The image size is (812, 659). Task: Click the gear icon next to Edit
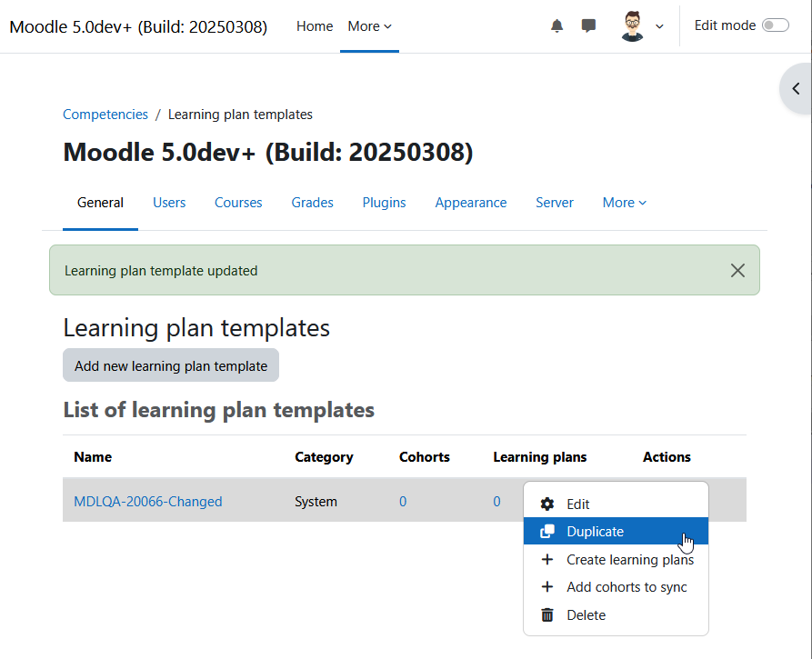coord(546,504)
